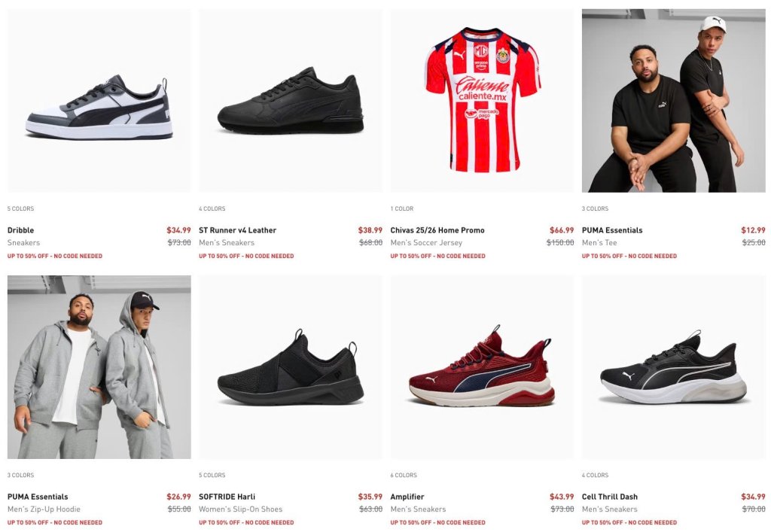
Task: Click the $12.99 PUMA Essentials tee price
Action: pyautogui.click(x=753, y=230)
